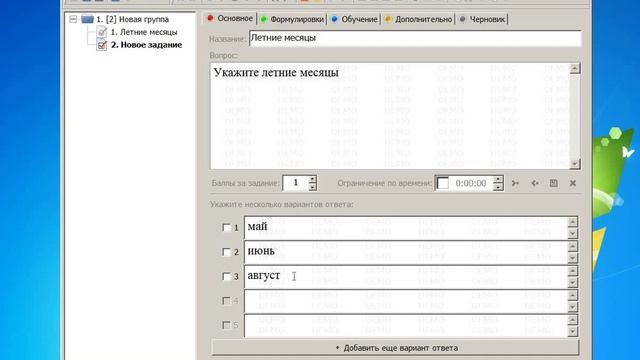
Task: Click scroll up arrow of август answer
Action: click(x=573, y=271)
